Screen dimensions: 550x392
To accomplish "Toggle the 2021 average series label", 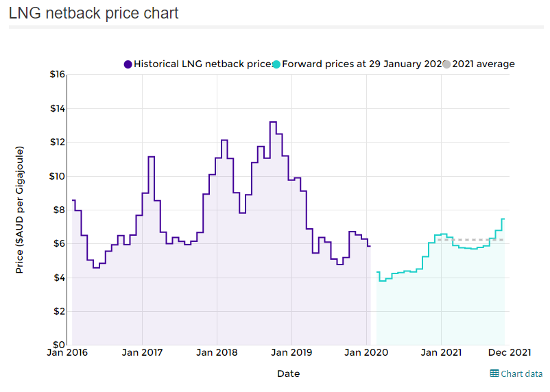I will click(x=483, y=64).
